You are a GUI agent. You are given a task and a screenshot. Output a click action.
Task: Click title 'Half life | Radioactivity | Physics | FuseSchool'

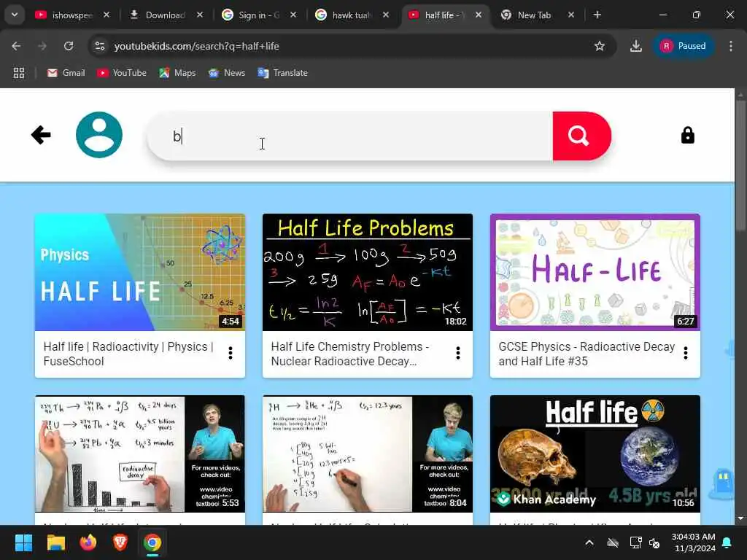[128, 354]
